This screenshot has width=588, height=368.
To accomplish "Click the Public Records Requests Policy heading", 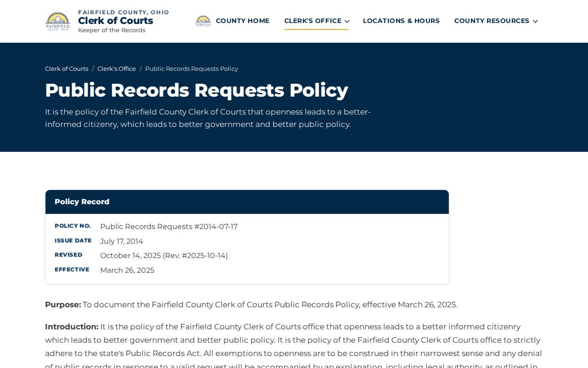I will tap(197, 90).
